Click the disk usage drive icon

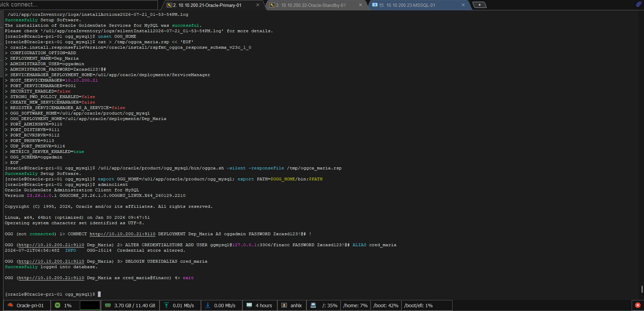[x=313, y=305]
